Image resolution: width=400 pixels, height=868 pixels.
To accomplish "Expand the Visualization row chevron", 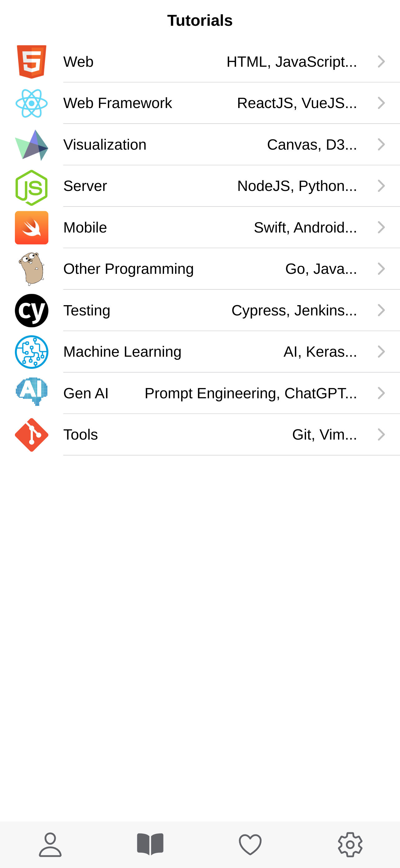I will point(381,145).
